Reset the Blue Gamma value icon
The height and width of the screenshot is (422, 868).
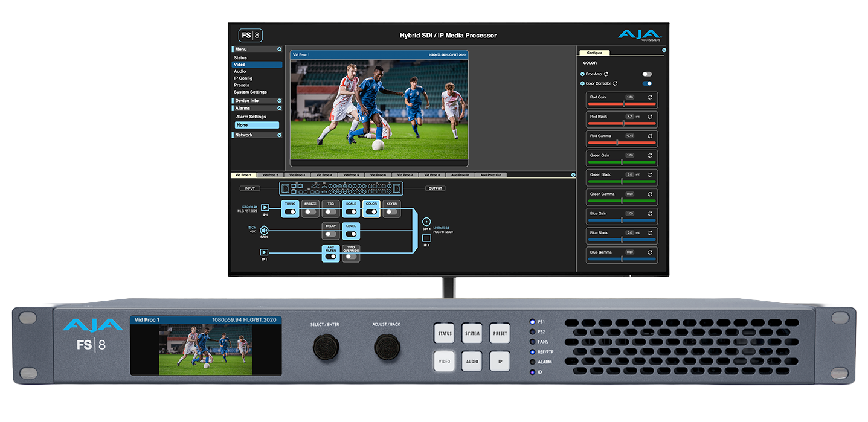650,252
